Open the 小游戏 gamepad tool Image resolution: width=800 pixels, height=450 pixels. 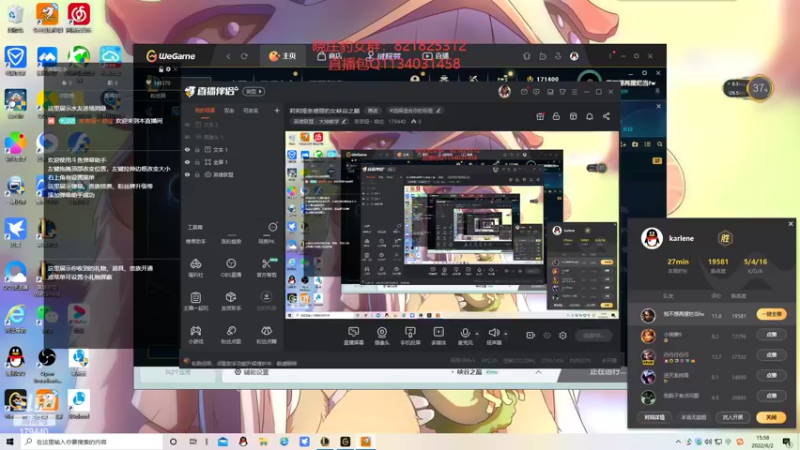point(195,335)
